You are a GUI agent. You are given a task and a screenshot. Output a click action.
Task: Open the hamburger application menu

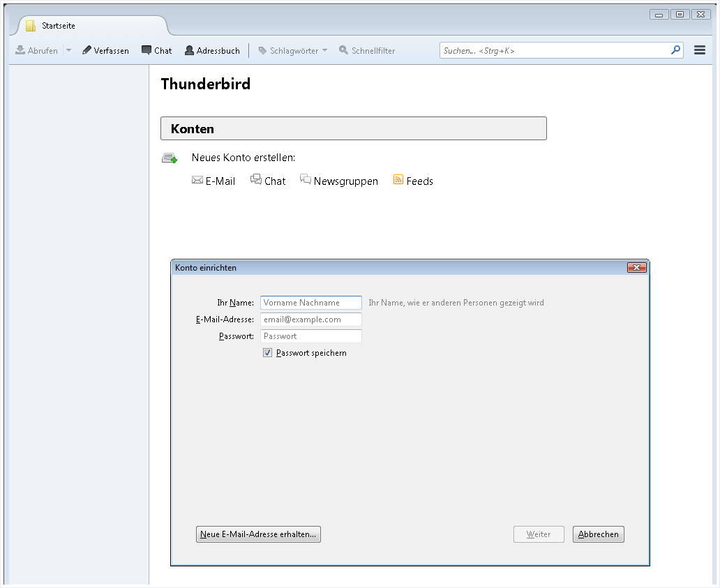pos(699,50)
